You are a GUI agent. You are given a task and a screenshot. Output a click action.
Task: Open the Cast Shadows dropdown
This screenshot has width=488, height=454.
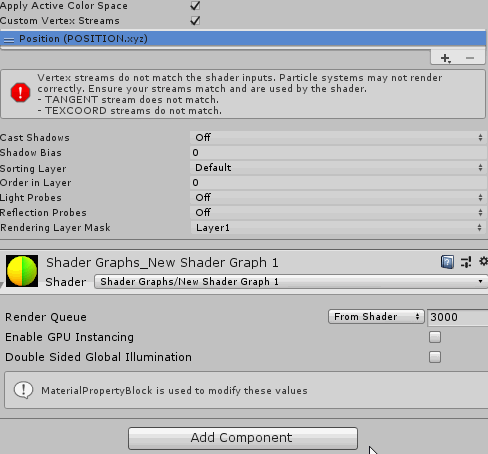(338, 137)
